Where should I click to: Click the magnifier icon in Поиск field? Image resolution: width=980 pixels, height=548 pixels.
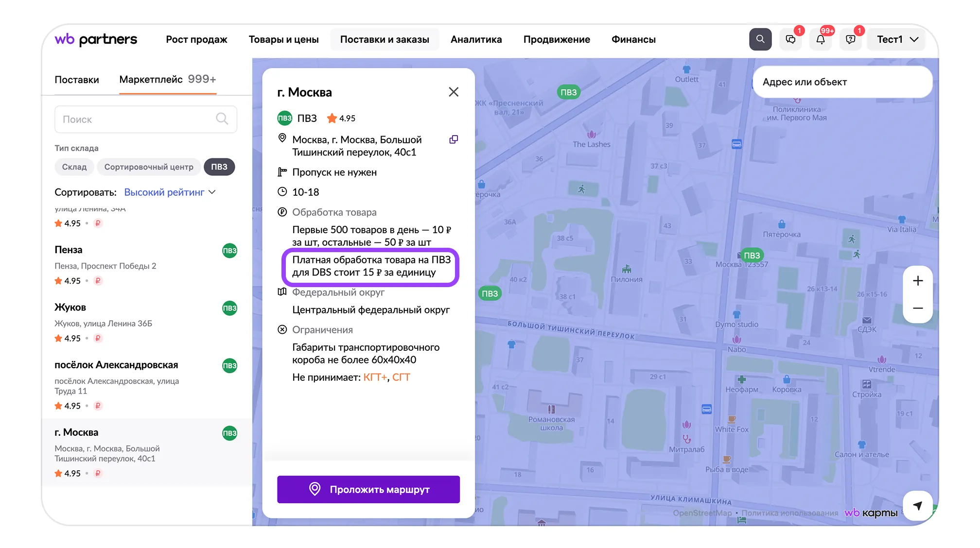[x=222, y=119]
